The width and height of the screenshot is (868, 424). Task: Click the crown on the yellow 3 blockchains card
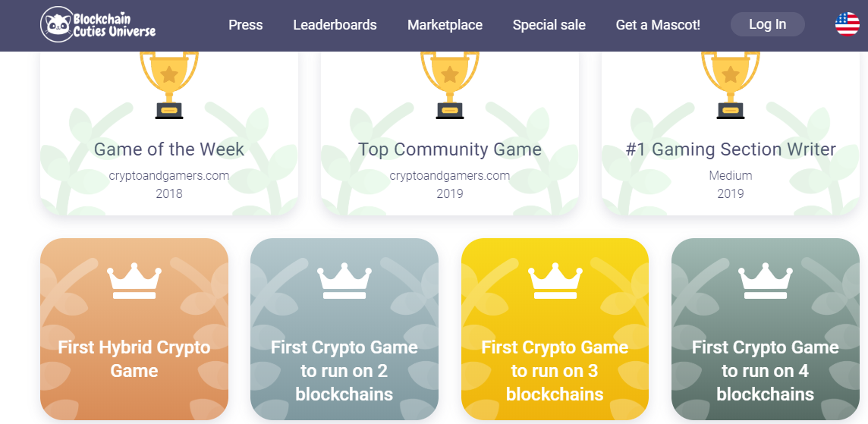(555, 281)
